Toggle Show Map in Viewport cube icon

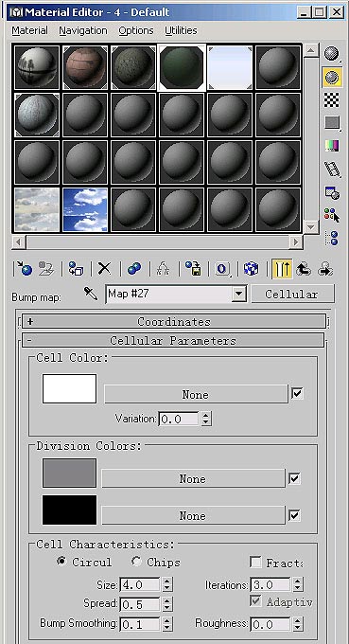coord(251,269)
